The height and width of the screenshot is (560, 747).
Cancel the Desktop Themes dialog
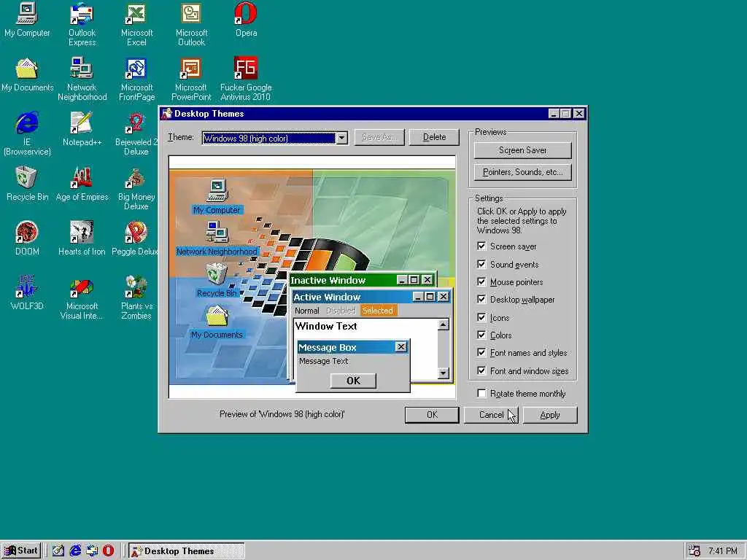click(x=491, y=415)
